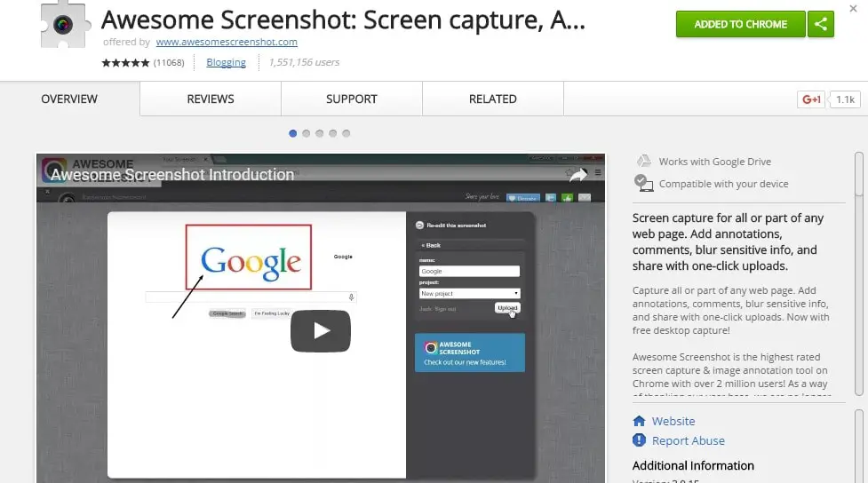
Task: Click the Google logo in the video preview
Action: (x=251, y=262)
